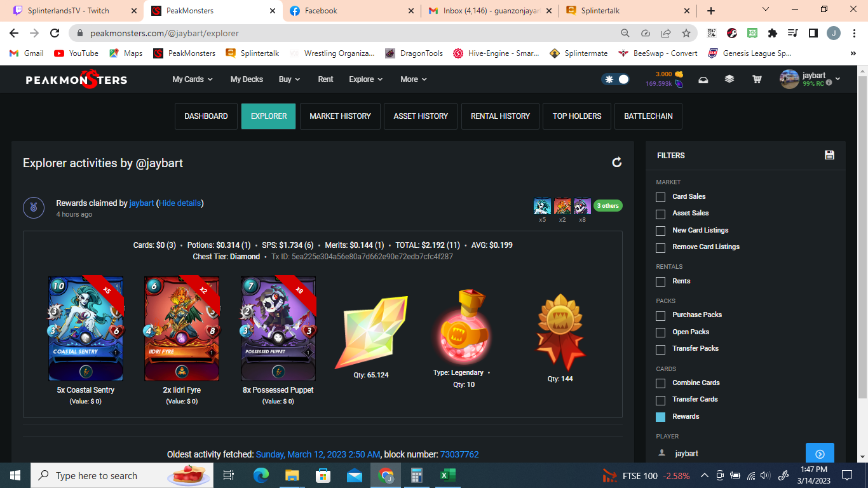The image size is (868, 488).
Task: Check the Transfer Packs filter
Action: click(x=661, y=349)
